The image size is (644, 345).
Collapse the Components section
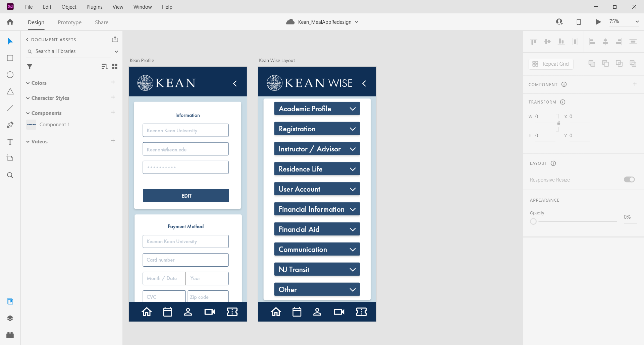click(x=28, y=113)
